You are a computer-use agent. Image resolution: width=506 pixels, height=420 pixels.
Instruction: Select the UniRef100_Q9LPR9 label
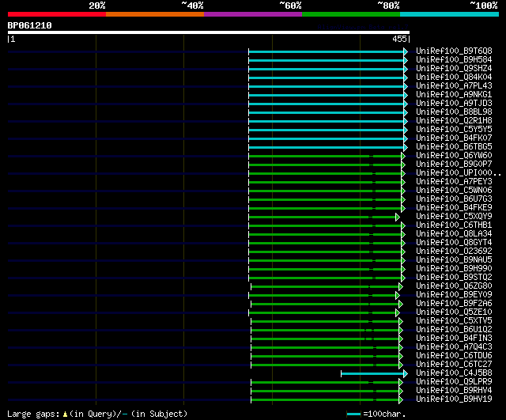coord(454,382)
